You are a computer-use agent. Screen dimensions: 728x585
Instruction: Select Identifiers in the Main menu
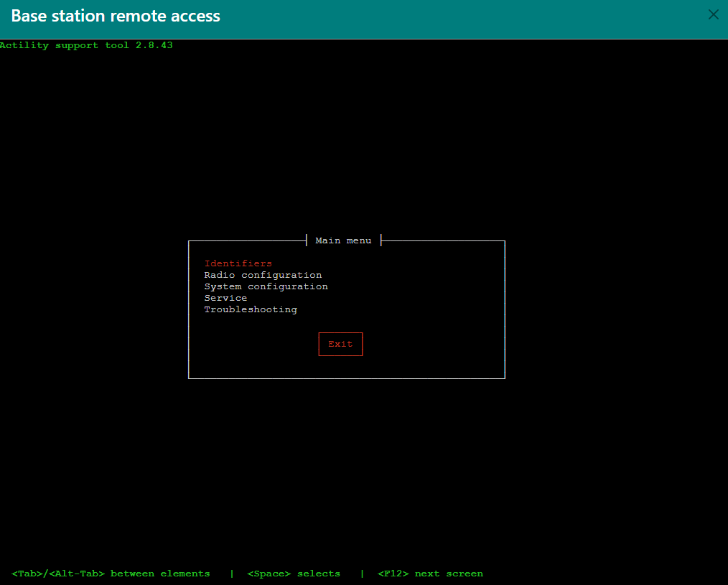pos(238,263)
